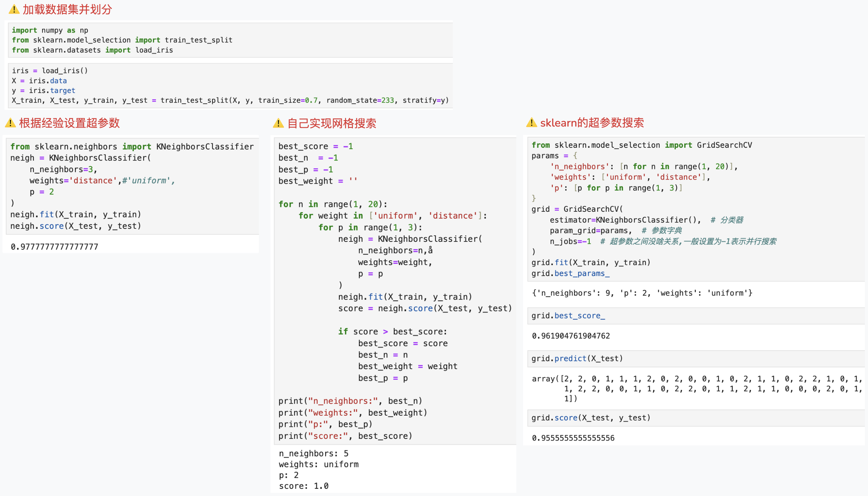The image size is (868, 496).
Task: Click the 0.9777777777777777 output value
Action: click(54, 247)
